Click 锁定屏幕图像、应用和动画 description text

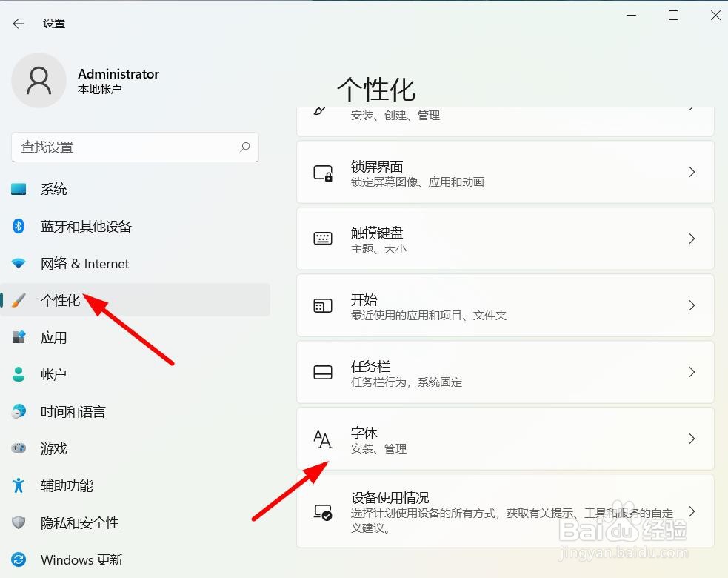(418, 182)
